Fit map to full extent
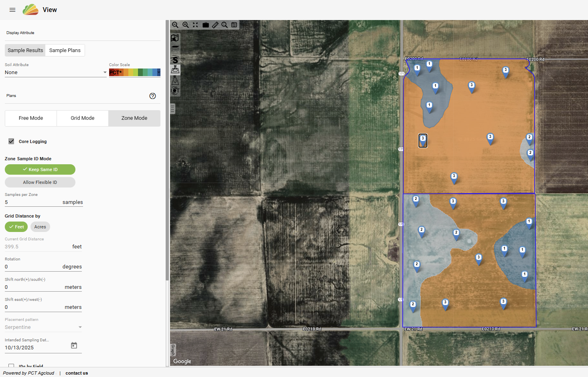Viewport: 588px width, 377px height. (195, 25)
